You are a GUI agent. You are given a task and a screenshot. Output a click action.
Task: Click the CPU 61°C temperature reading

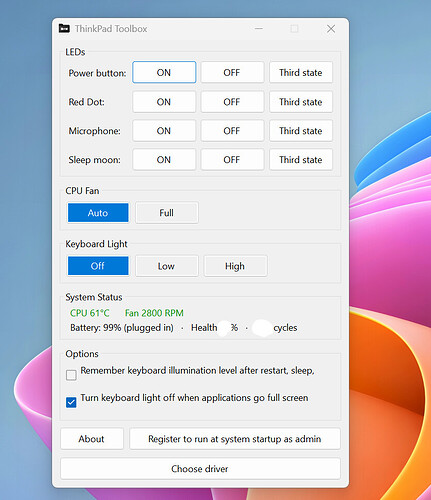click(89, 313)
